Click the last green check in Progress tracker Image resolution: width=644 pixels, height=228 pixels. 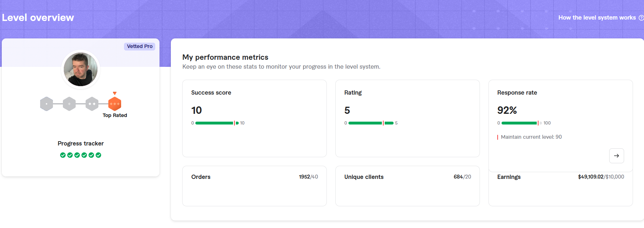point(98,155)
